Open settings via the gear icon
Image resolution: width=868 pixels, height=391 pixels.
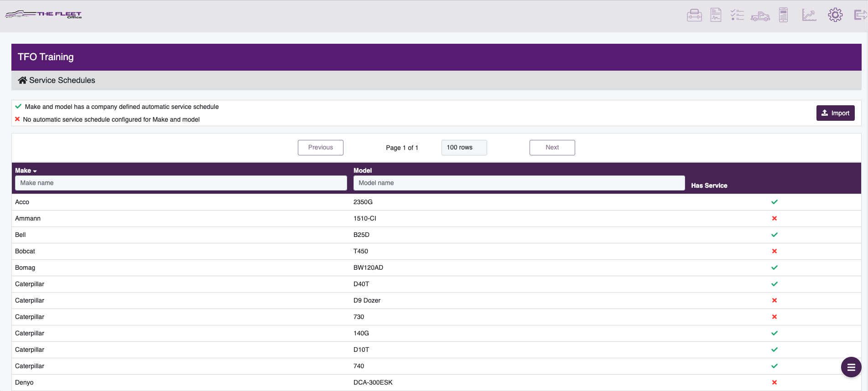[835, 15]
